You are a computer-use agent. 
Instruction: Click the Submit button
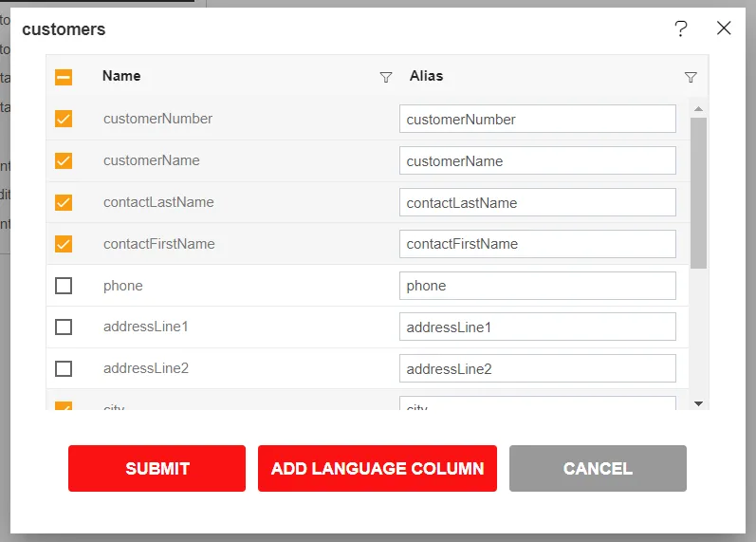click(x=157, y=469)
